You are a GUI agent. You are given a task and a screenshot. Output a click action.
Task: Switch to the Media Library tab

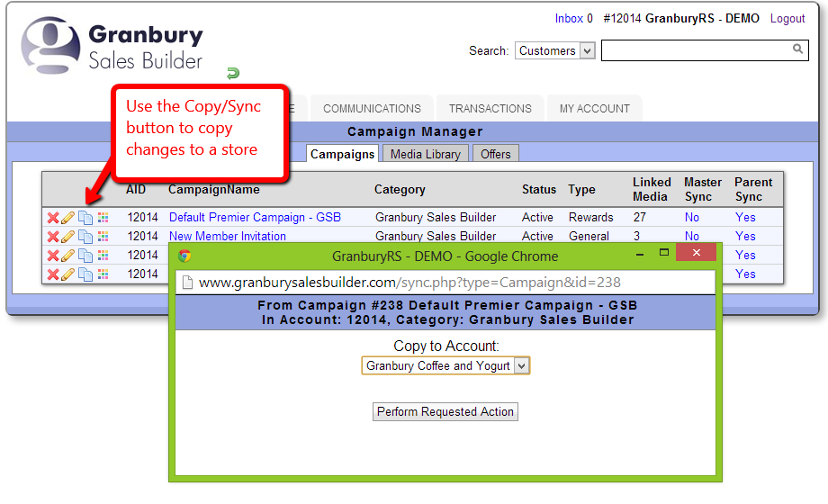pos(425,154)
